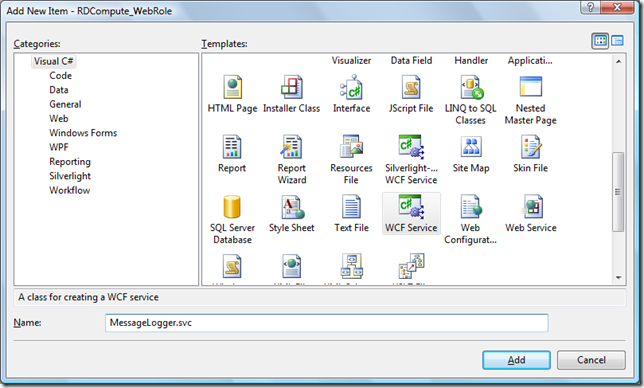Click the Add button
Viewport: 644px width, 388px height.
tap(516, 360)
